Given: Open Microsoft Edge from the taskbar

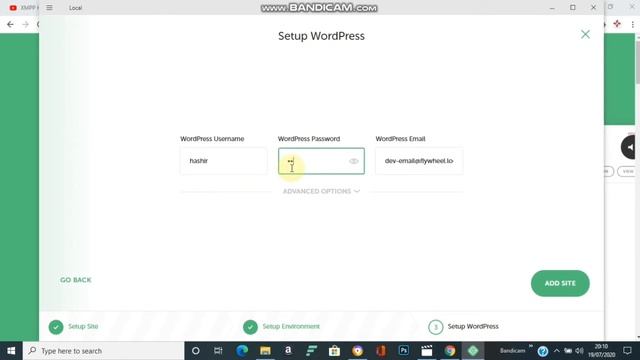Looking at the screenshot, I should click(x=242, y=351).
